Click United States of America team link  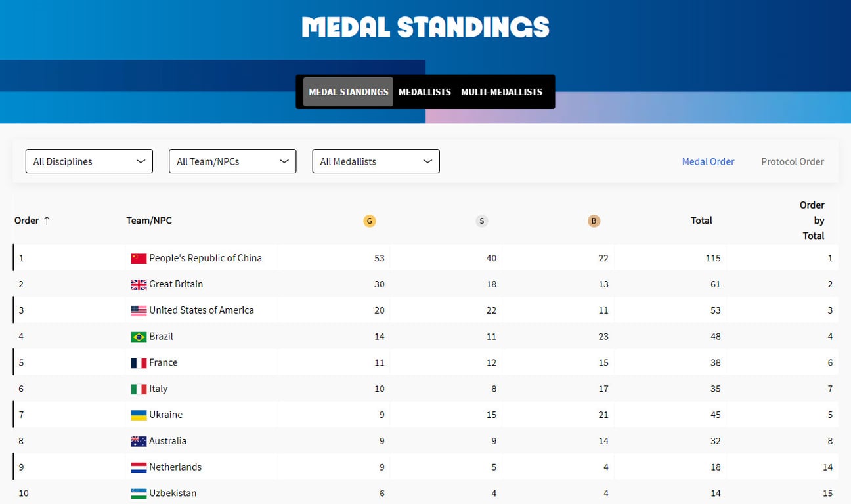tap(201, 310)
